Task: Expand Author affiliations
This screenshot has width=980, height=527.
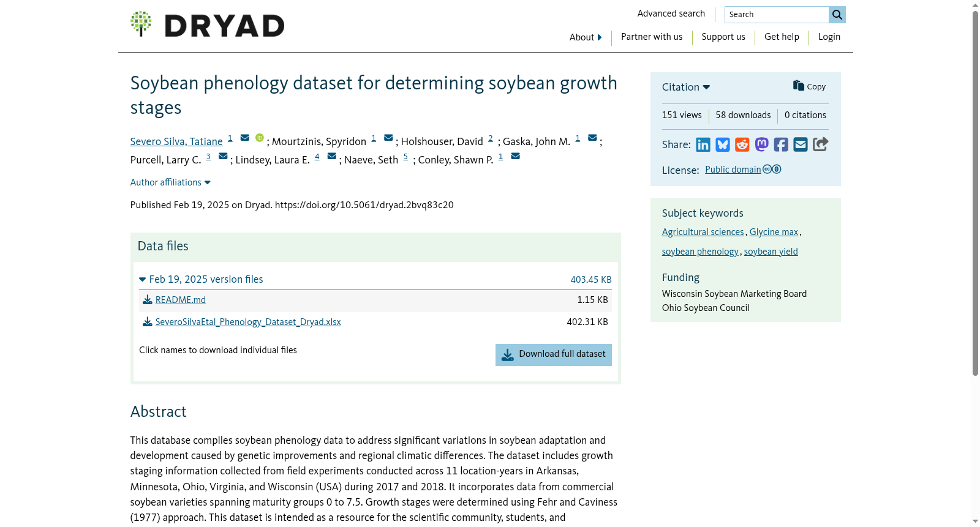Action: (x=170, y=182)
